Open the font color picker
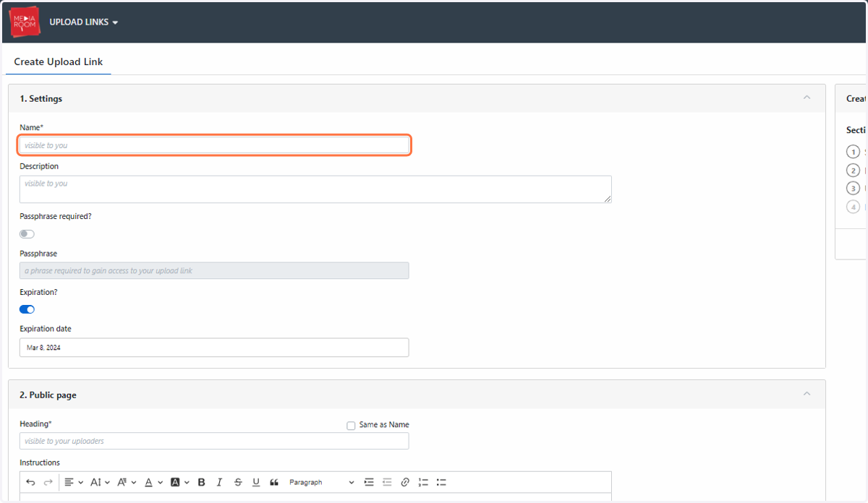 coord(153,482)
